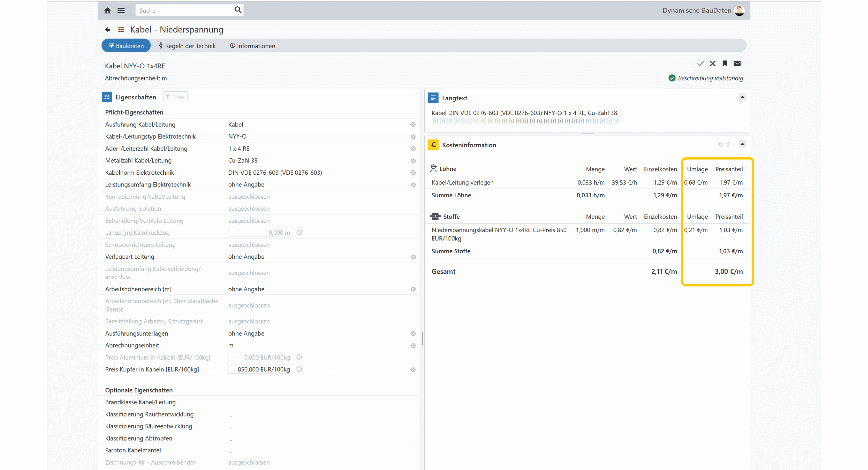Switch to Regeln der Technik tab
The height and width of the screenshot is (470, 868).
point(187,46)
